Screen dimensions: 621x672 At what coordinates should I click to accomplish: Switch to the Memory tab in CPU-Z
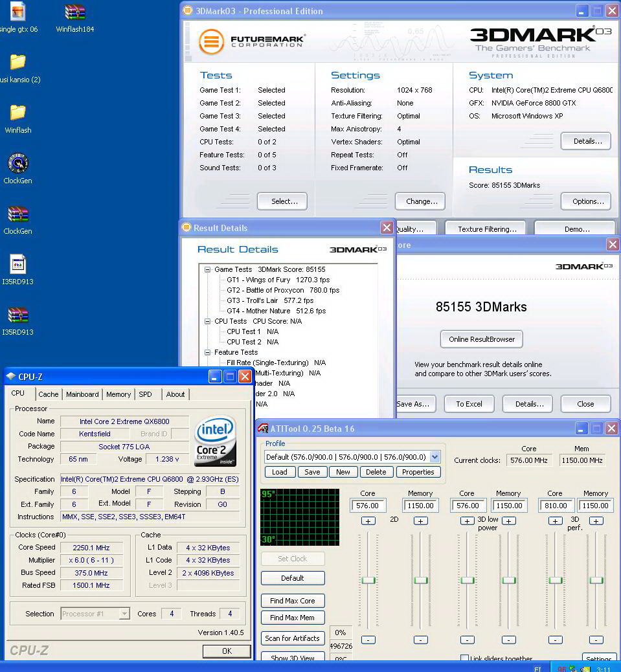pyautogui.click(x=119, y=394)
